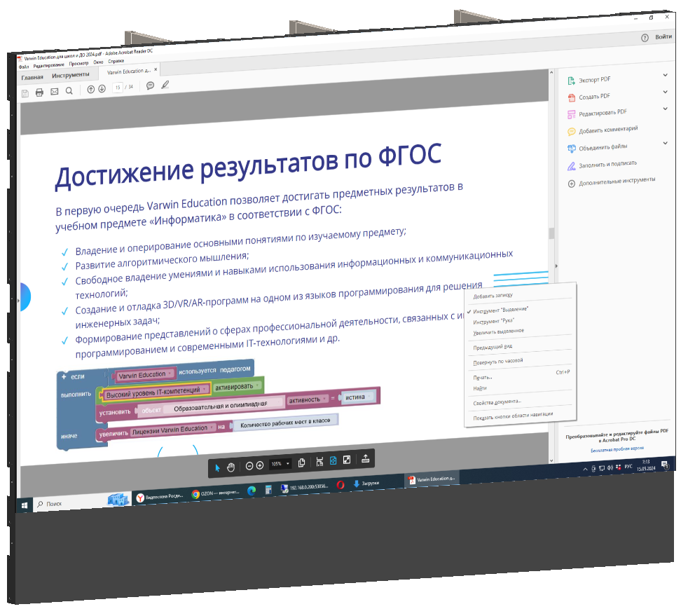Open the View (Просмотр) menu
Image resolution: width=688 pixels, height=616 pixels.
[78, 63]
